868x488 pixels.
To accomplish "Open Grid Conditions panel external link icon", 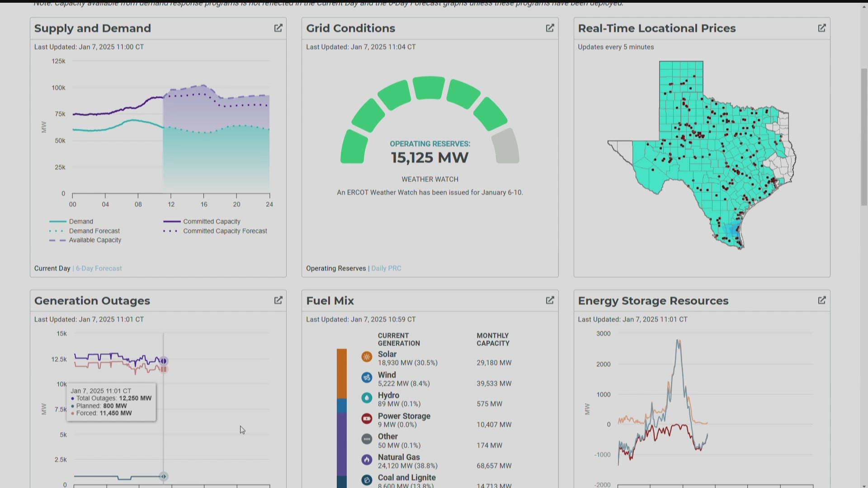I will coord(550,28).
